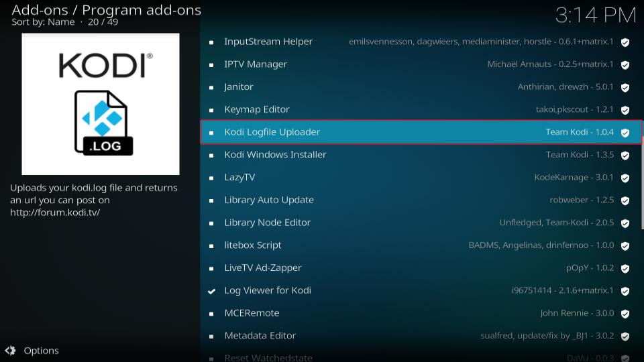Click verified shield icon for Log Viewer for Kodi
The width and height of the screenshot is (644, 362).
tap(625, 291)
